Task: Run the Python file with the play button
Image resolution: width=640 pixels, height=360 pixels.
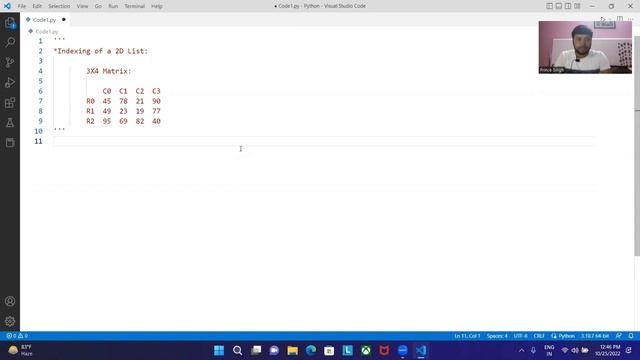Action: point(602,19)
